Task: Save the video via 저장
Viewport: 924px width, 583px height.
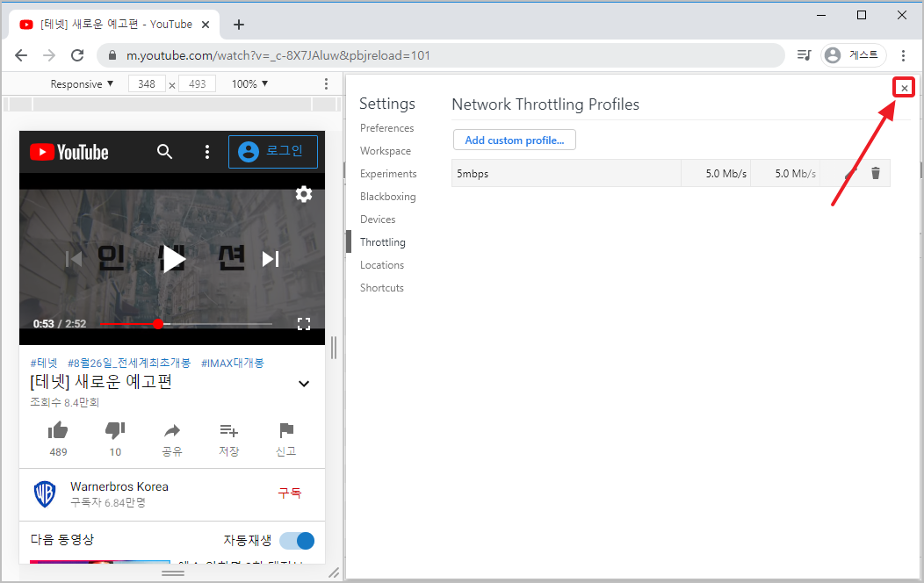Action: [228, 439]
